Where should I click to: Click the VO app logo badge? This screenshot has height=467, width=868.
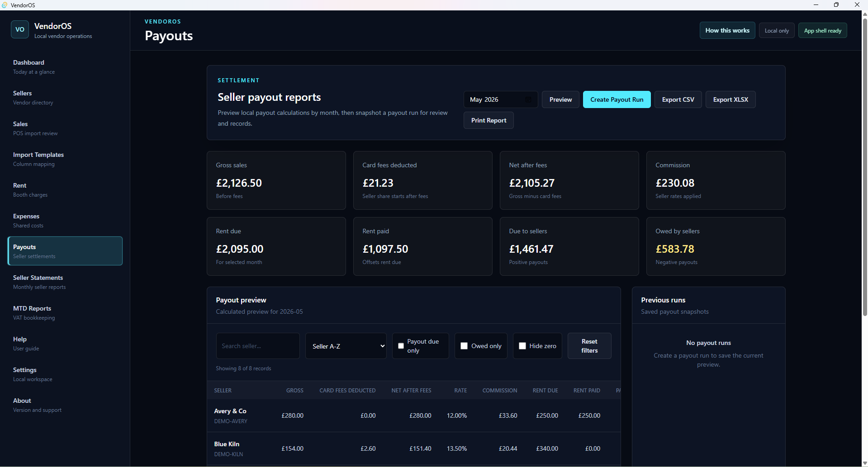20,29
